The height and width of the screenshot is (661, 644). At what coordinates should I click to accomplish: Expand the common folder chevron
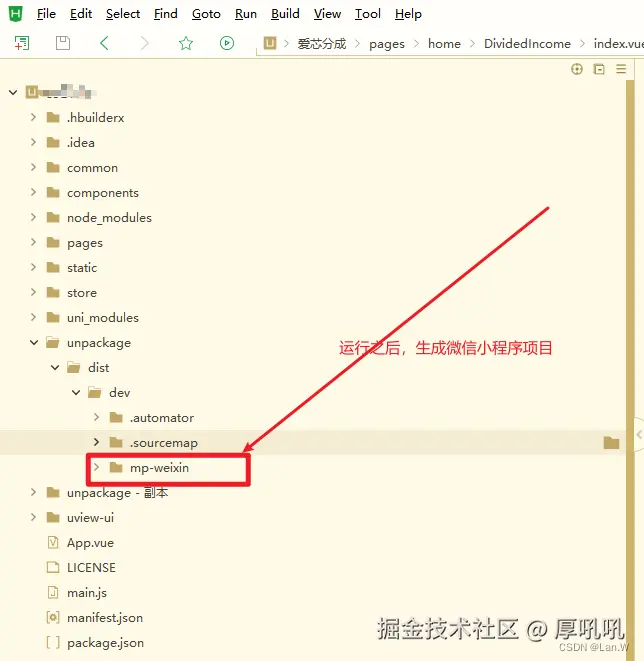click(x=33, y=167)
